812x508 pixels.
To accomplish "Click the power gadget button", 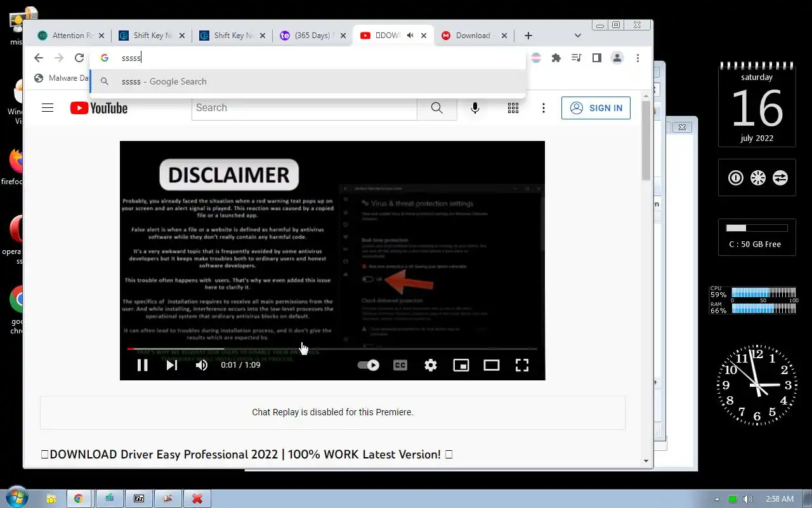I will (x=736, y=178).
